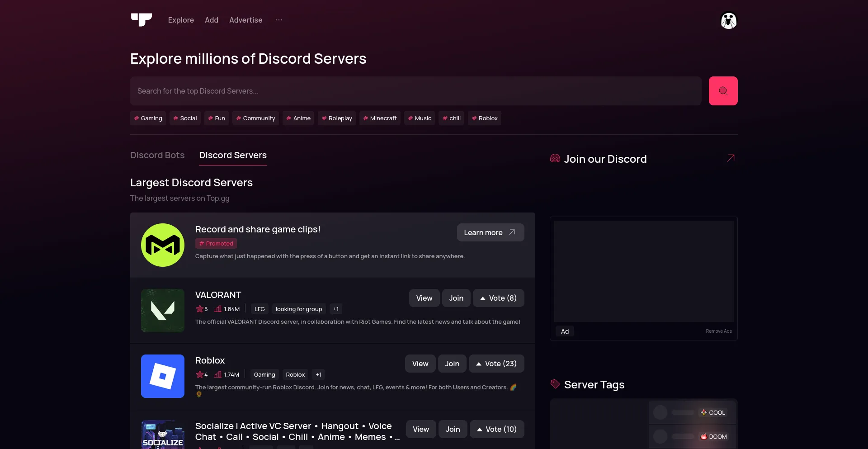The height and width of the screenshot is (449, 868).
Task: Click the external-link arrow next to Join our Discord
Action: 730,158
